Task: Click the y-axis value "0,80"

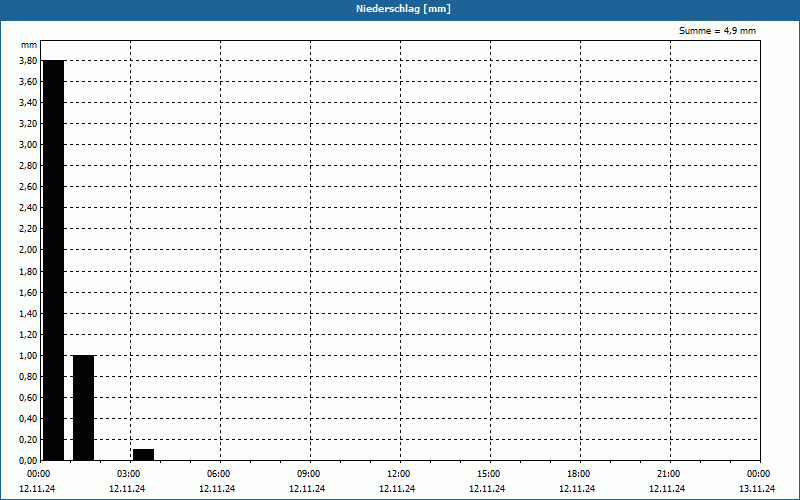Action: (x=28, y=377)
